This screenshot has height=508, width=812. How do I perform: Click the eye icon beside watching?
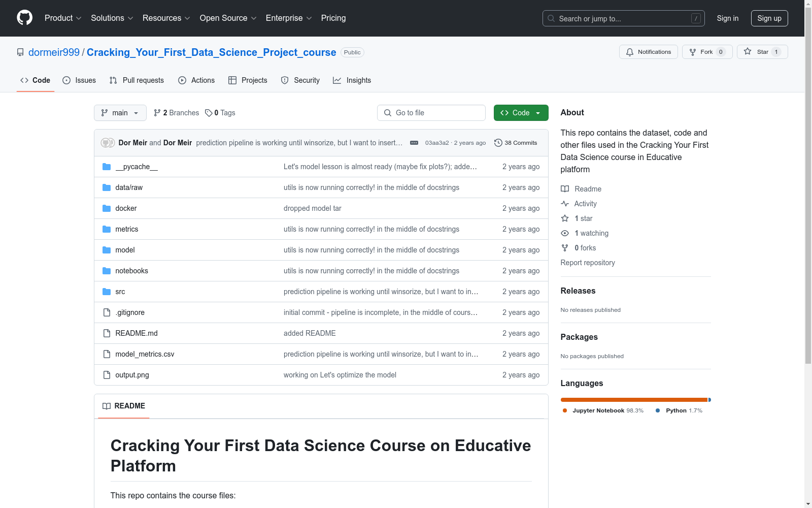565,233
